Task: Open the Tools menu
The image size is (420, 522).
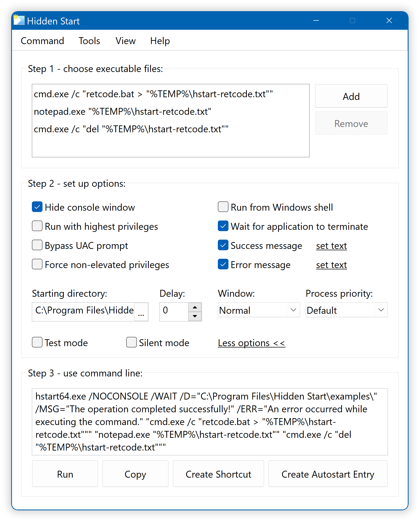Action: [x=89, y=41]
